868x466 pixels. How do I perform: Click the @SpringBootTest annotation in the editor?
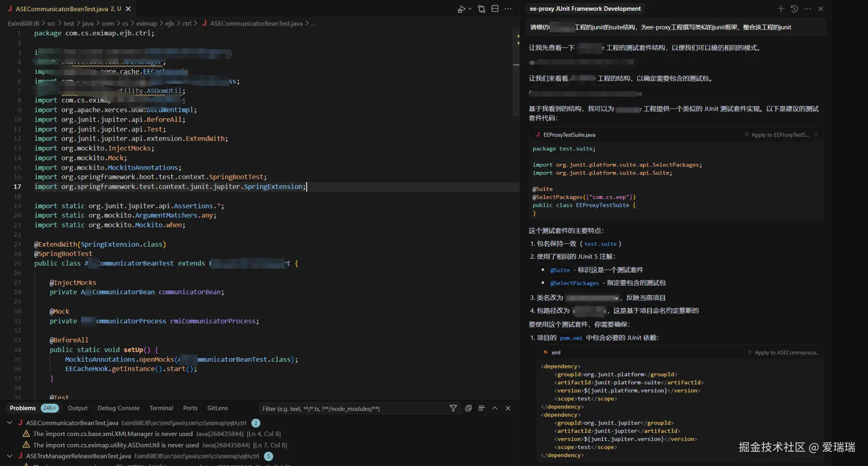click(x=63, y=254)
